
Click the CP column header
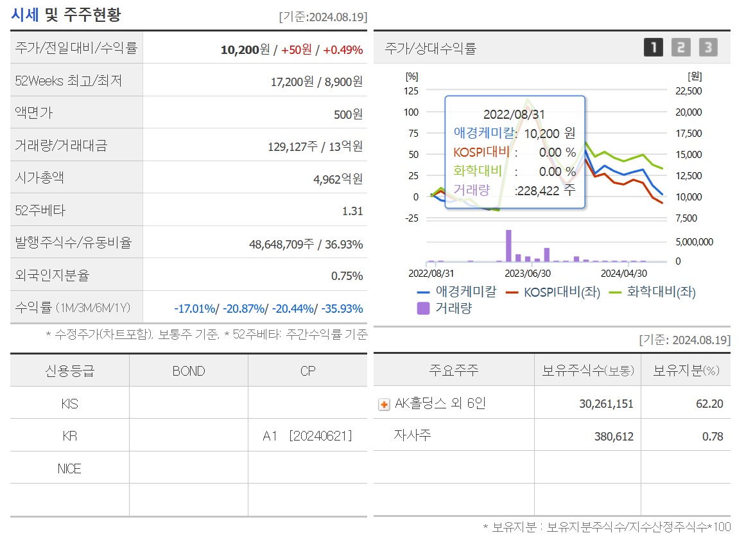click(x=307, y=371)
